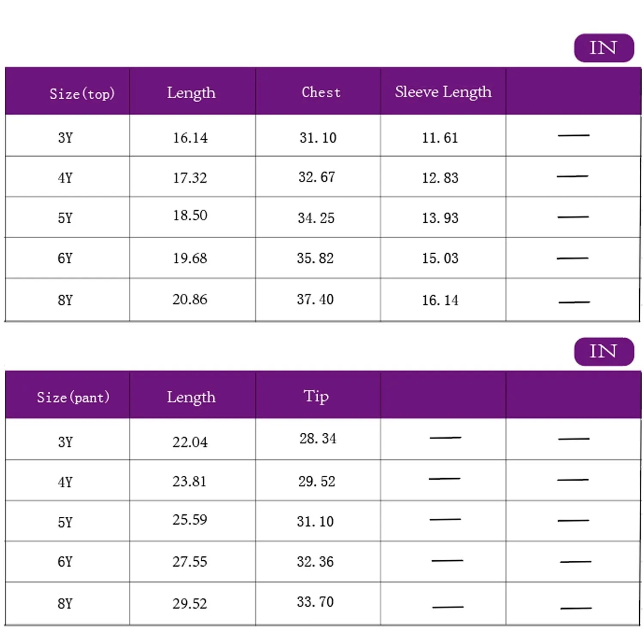Image resolution: width=644 pixels, height=644 pixels.
Task: Select the 6Y size cell in top table
Action: point(65,258)
